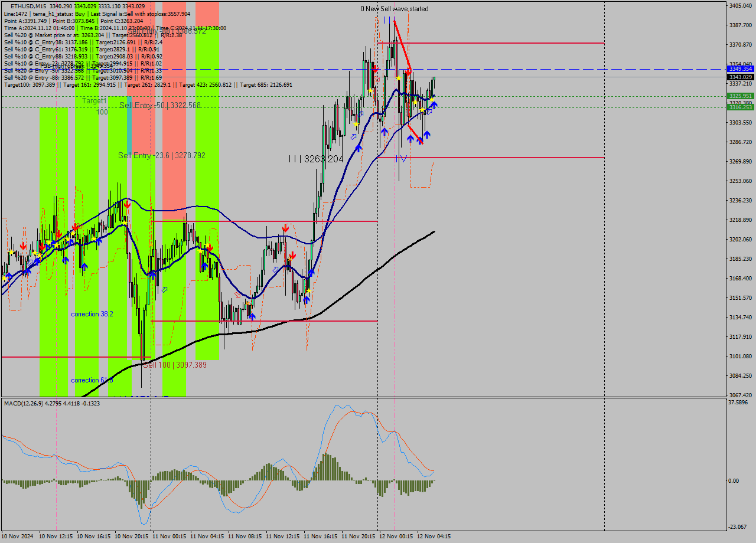This screenshot has height=543, width=756.
Task: Click the MACD 0.00 scale value
Action: pos(734,480)
